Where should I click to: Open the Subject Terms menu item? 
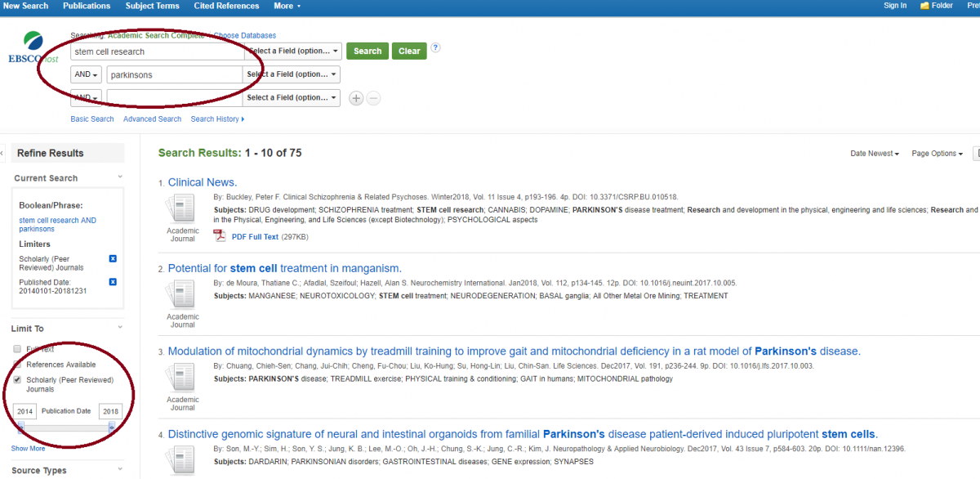[x=153, y=6]
